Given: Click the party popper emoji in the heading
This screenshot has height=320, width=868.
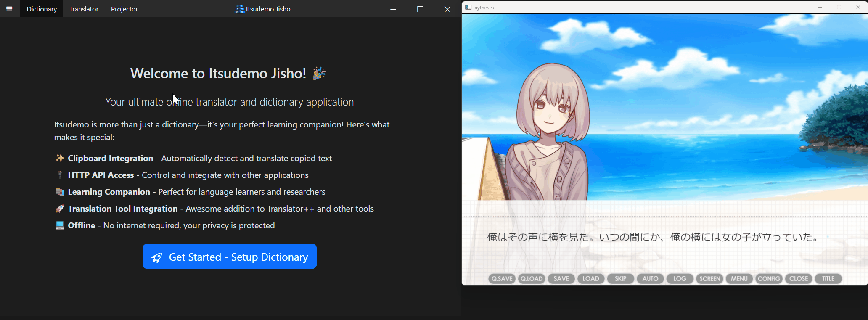Looking at the screenshot, I should tap(320, 73).
